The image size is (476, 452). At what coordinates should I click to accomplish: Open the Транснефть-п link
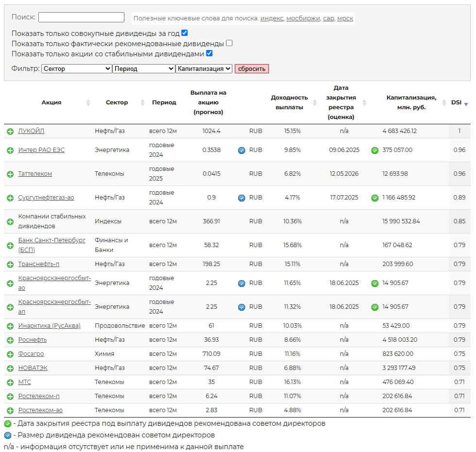(x=39, y=264)
